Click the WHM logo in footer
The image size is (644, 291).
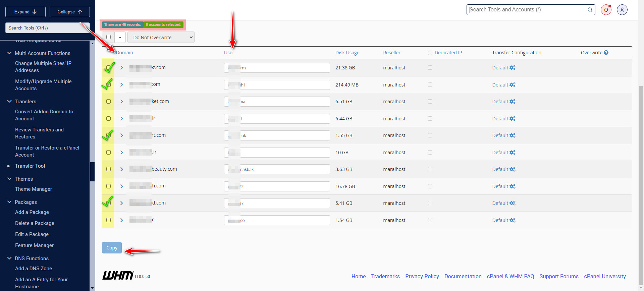pos(118,276)
